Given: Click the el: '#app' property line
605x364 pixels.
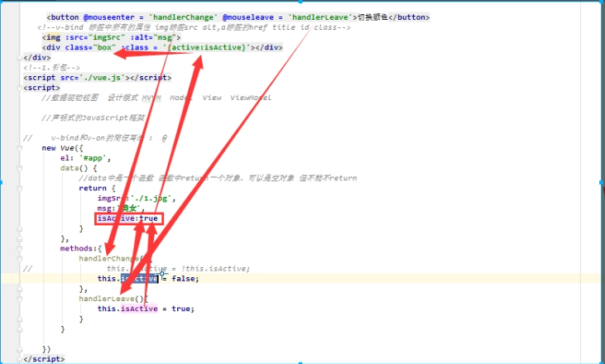Looking at the screenshot, I should coord(85,158).
